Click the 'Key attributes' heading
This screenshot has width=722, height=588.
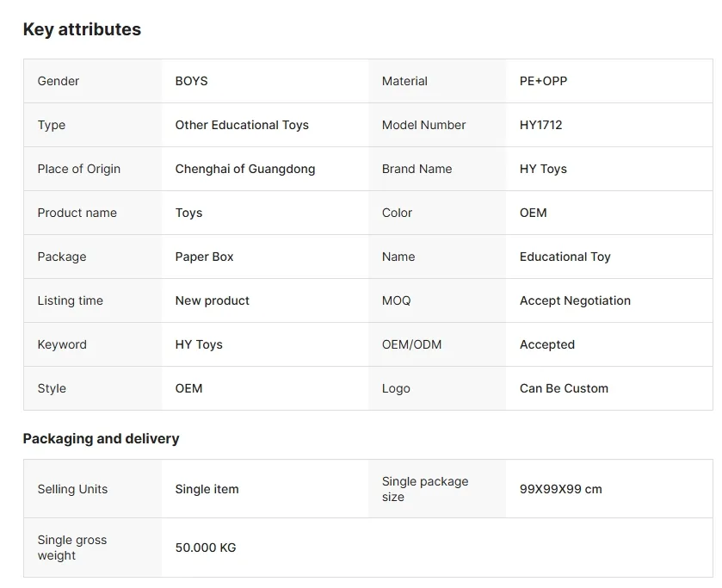82,29
